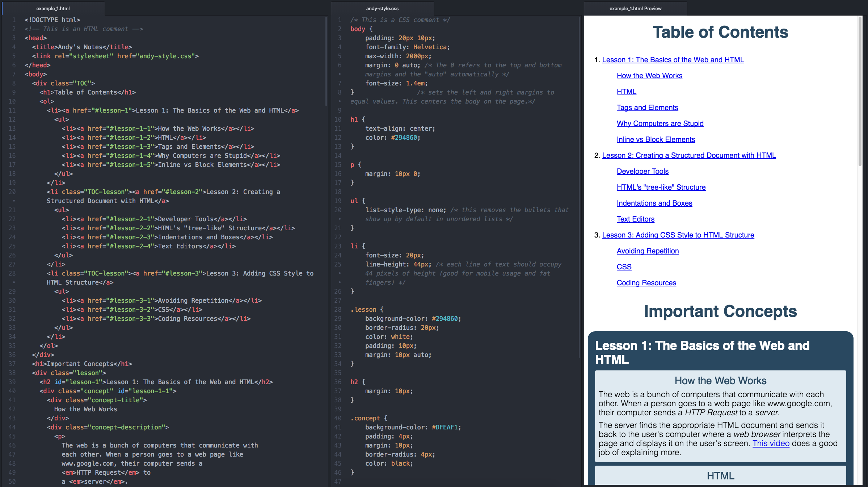Select the example_1.html tab

[53, 8]
